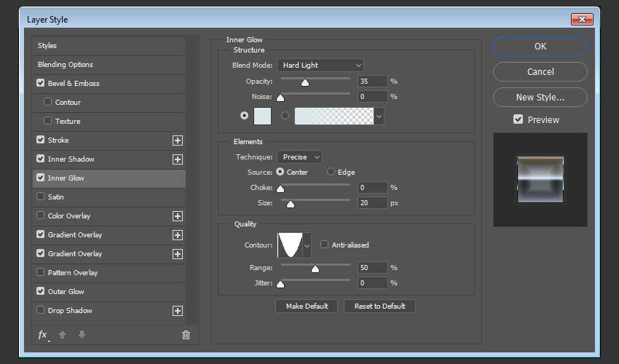Click the plus icon beside Color Overlay

(x=177, y=216)
